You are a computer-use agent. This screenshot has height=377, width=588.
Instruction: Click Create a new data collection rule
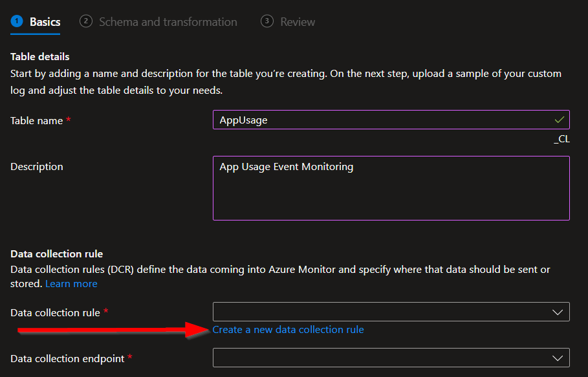click(288, 330)
